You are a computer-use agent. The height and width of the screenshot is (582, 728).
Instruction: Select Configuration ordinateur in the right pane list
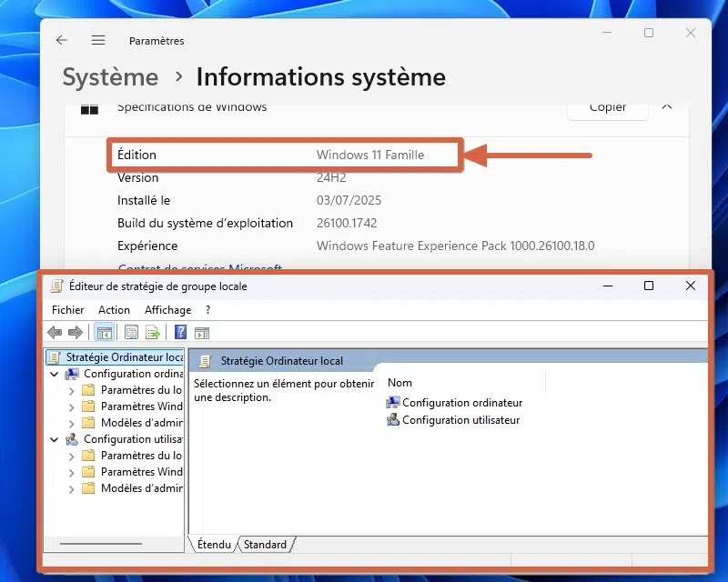click(x=461, y=403)
